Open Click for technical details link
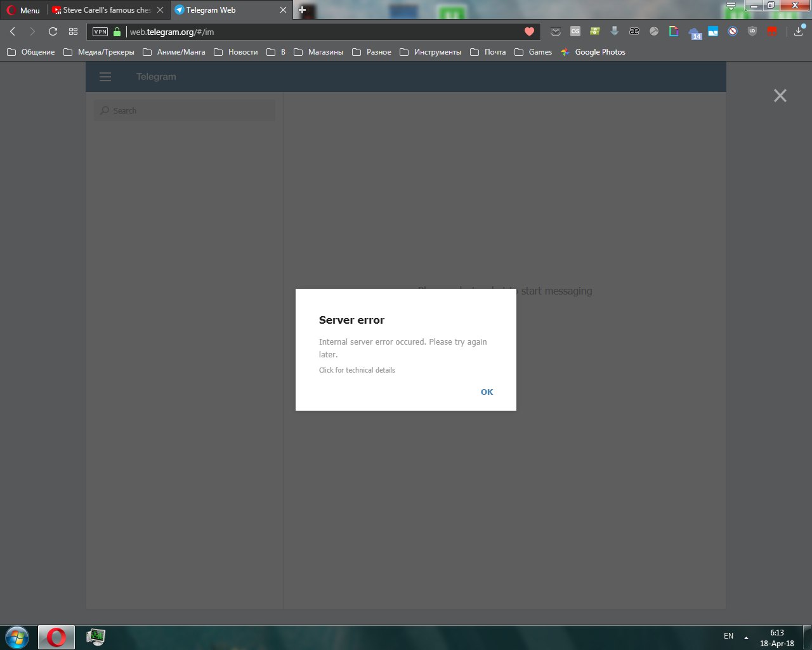This screenshot has height=650, width=812. coord(357,370)
